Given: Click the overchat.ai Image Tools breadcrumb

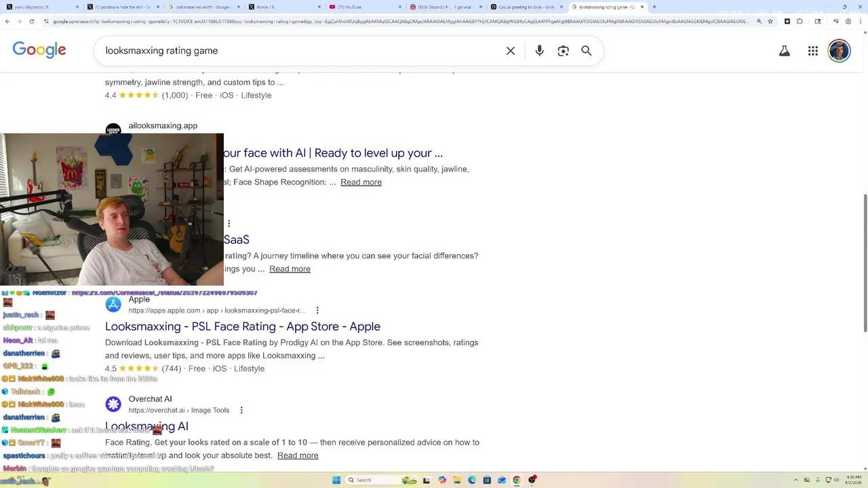Looking at the screenshot, I should (179, 410).
